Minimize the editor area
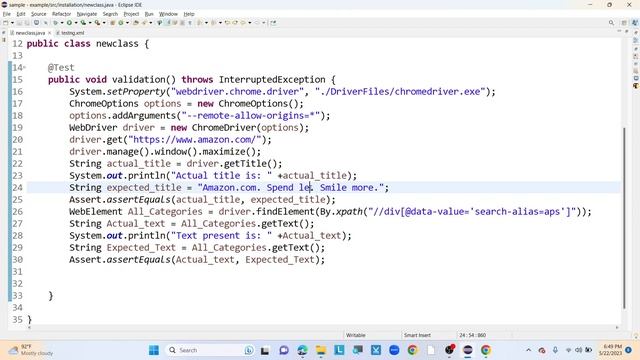 tap(619, 31)
